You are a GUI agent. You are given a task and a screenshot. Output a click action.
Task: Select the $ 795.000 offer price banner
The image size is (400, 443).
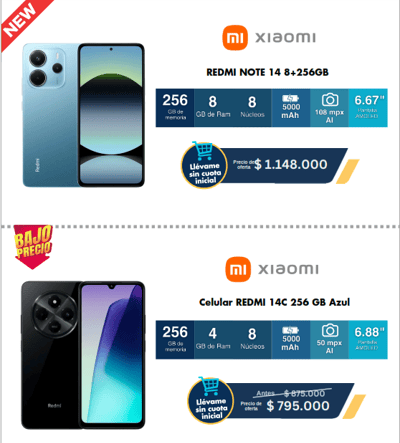coord(288,401)
